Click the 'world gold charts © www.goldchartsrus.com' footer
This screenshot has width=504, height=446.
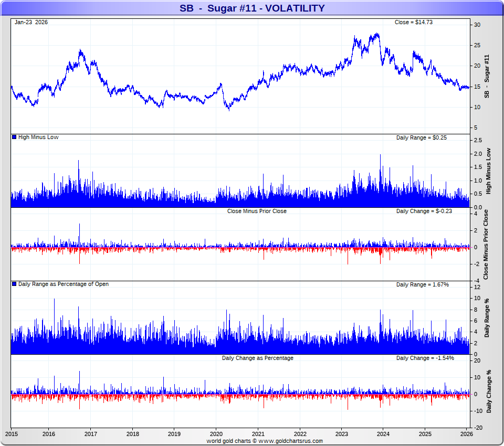(x=265, y=441)
